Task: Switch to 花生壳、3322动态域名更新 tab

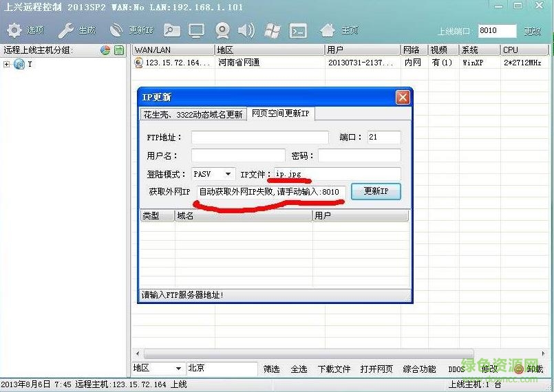Action: point(193,114)
